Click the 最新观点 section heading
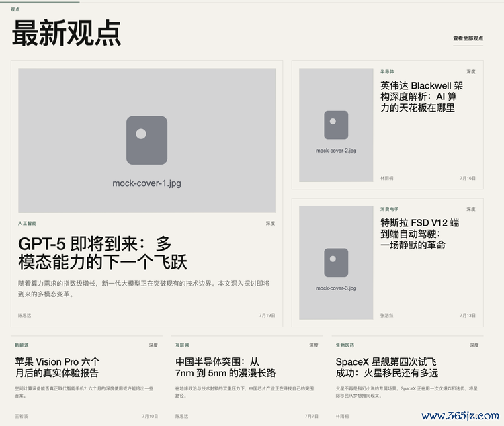This screenshot has width=504, height=426. (x=67, y=33)
